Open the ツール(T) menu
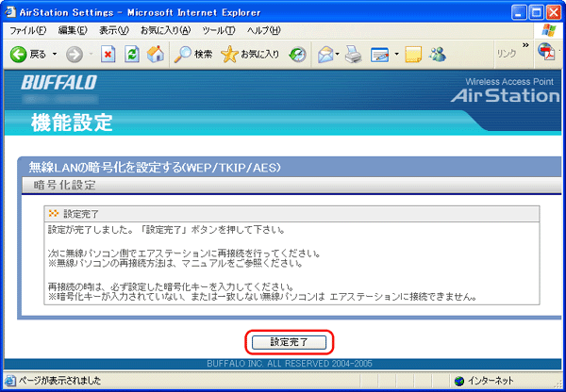The width and height of the screenshot is (566, 392). coord(217,31)
